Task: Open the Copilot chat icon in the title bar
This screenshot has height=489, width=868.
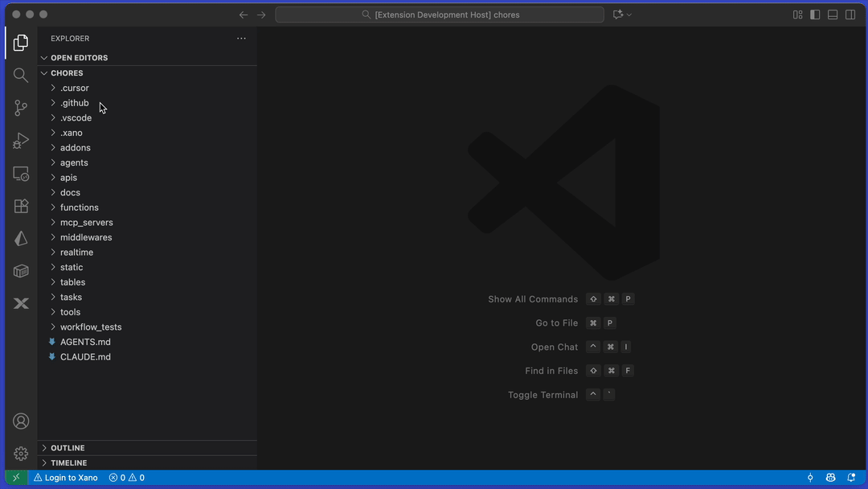Action: pos(618,15)
